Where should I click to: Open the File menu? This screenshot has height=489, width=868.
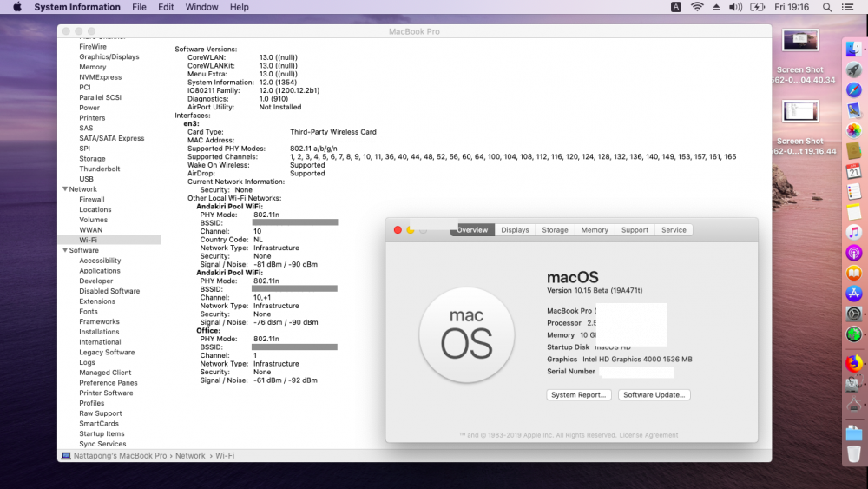coord(139,7)
